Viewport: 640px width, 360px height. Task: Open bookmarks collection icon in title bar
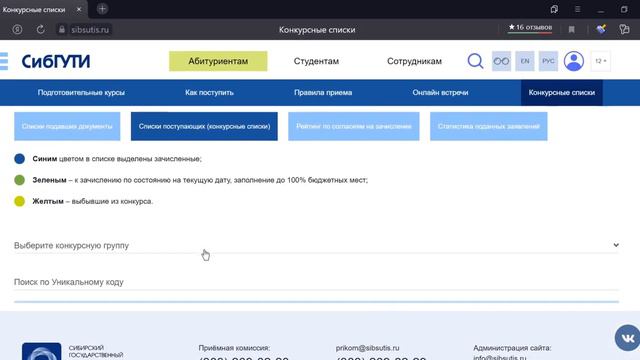(554, 9)
